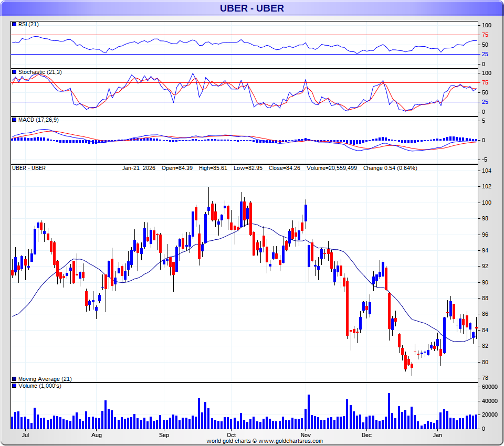Click the Change 0.54 (0.64%) text
504x446 pixels.
tap(390, 168)
